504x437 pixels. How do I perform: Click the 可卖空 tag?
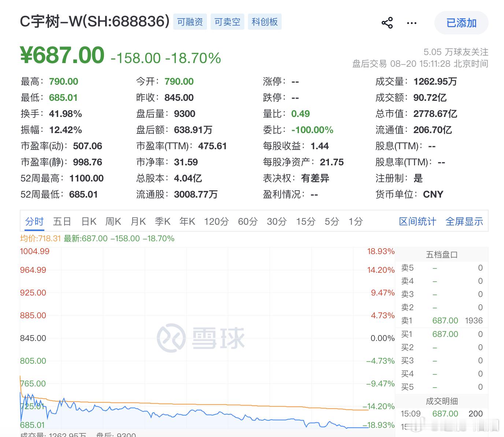click(227, 22)
